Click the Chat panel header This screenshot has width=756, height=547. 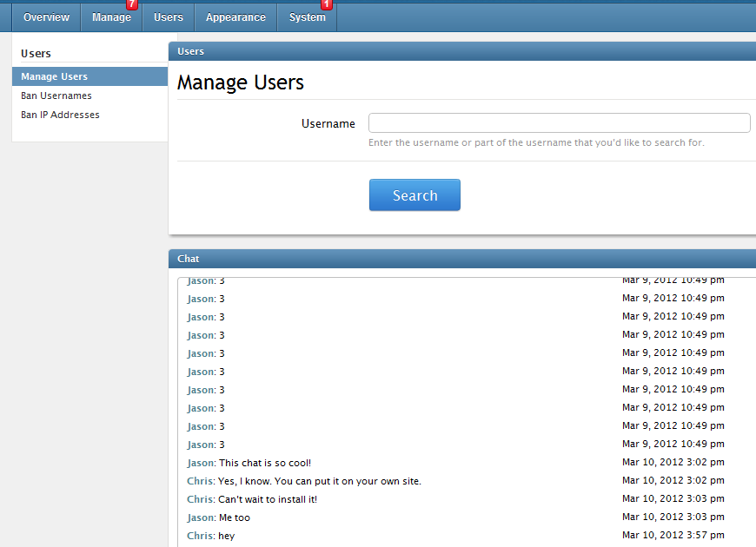coord(461,259)
